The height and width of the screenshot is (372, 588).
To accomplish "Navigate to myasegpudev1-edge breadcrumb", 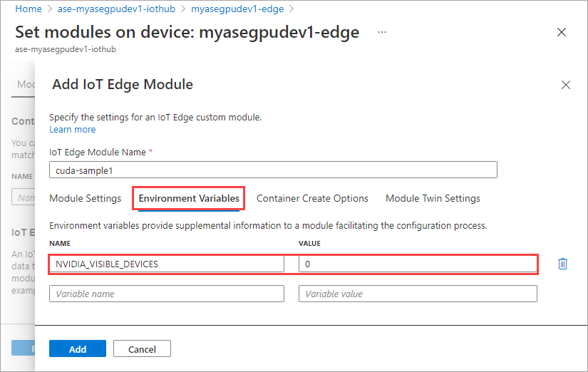I will [x=237, y=9].
